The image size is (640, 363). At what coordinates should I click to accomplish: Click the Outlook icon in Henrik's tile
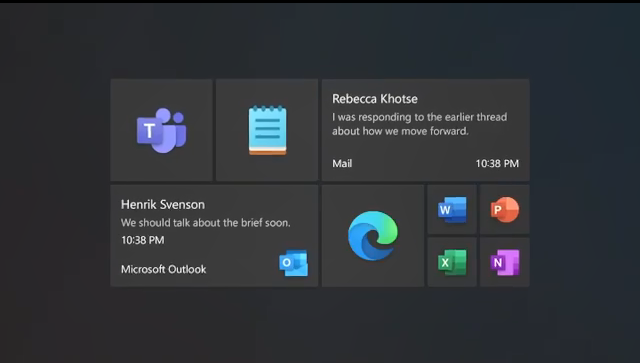coord(293,263)
